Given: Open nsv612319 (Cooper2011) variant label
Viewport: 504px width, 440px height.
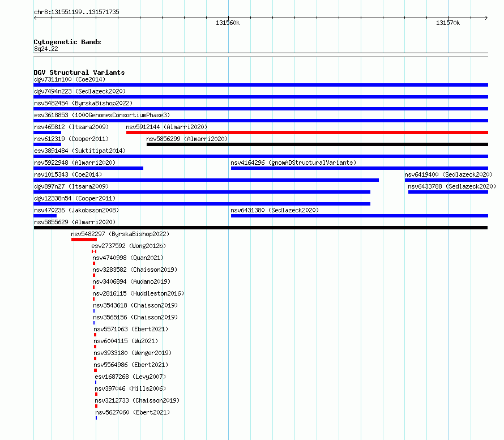Looking at the screenshot, I should click(x=71, y=139).
